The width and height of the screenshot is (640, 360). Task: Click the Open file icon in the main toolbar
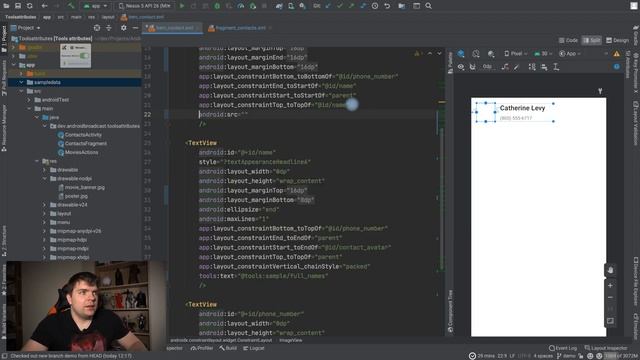(x=6, y=6)
